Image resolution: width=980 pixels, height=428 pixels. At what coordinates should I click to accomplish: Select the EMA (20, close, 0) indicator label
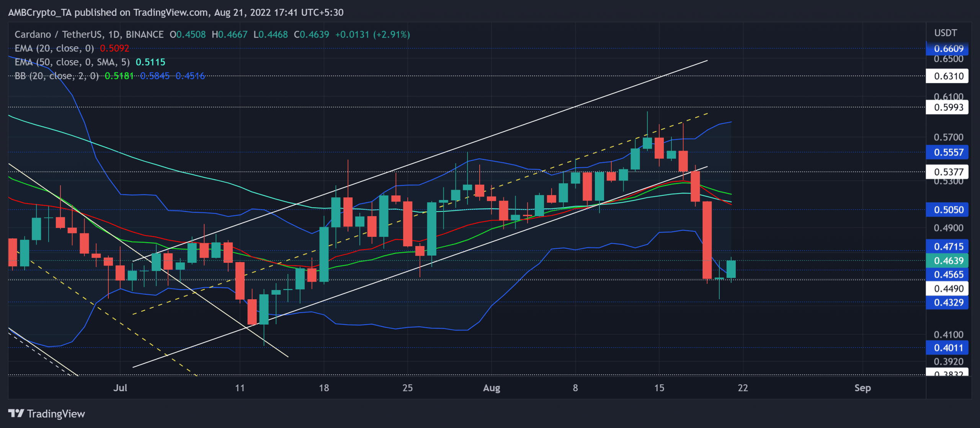coord(54,48)
